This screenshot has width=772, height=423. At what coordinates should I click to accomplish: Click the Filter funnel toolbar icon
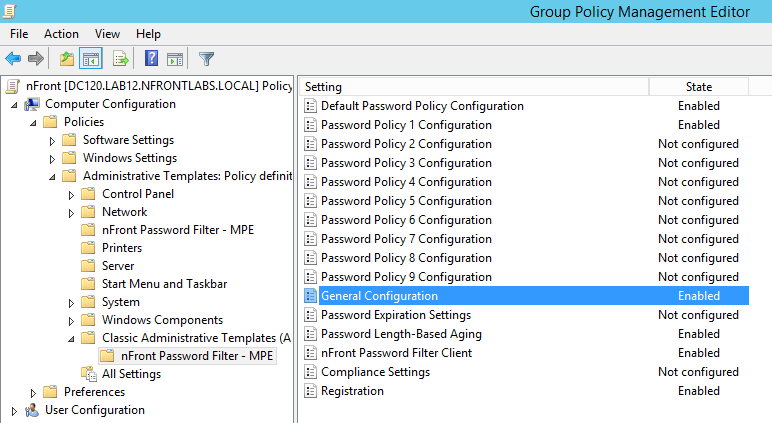tap(206, 59)
